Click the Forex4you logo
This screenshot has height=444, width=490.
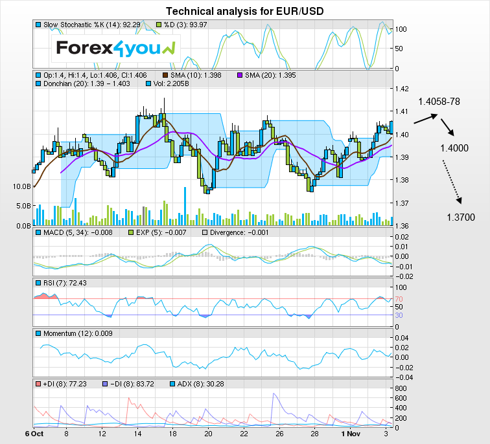116,48
